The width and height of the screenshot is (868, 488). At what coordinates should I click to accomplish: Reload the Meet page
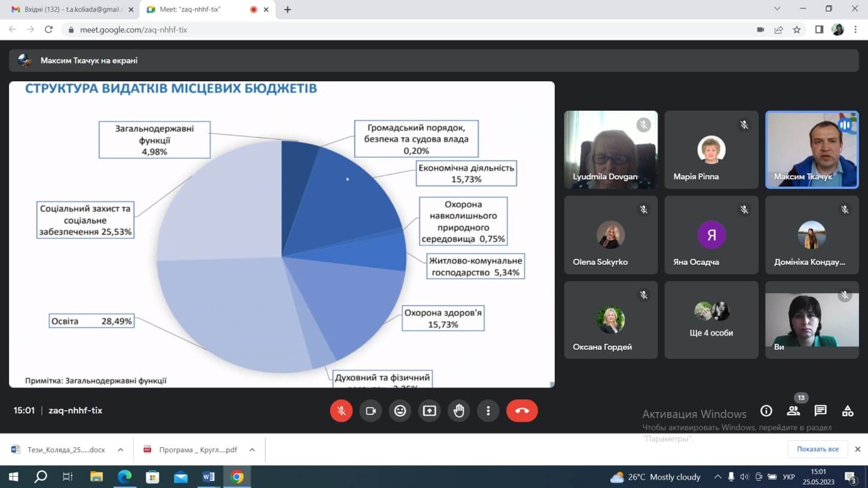pos(49,29)
